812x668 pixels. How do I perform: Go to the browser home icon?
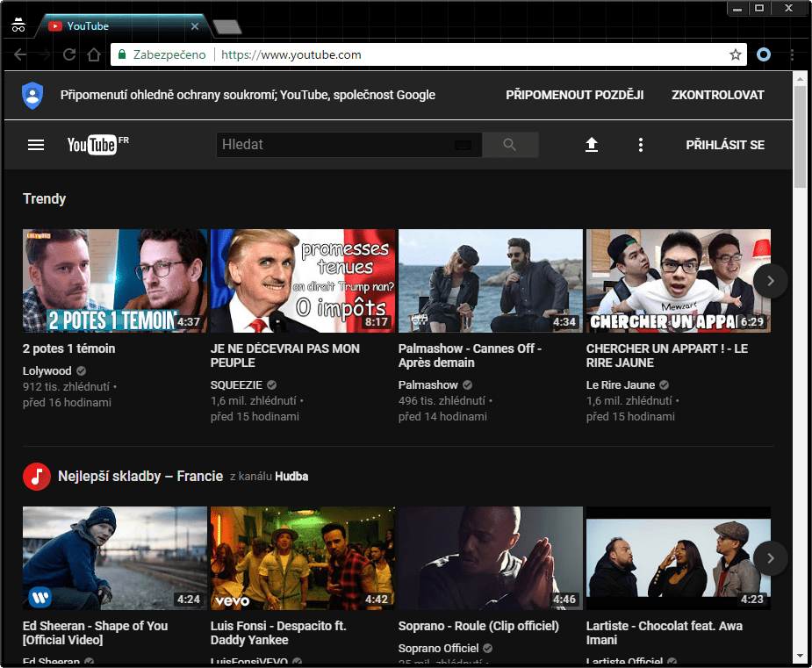[x=94, y=55]
